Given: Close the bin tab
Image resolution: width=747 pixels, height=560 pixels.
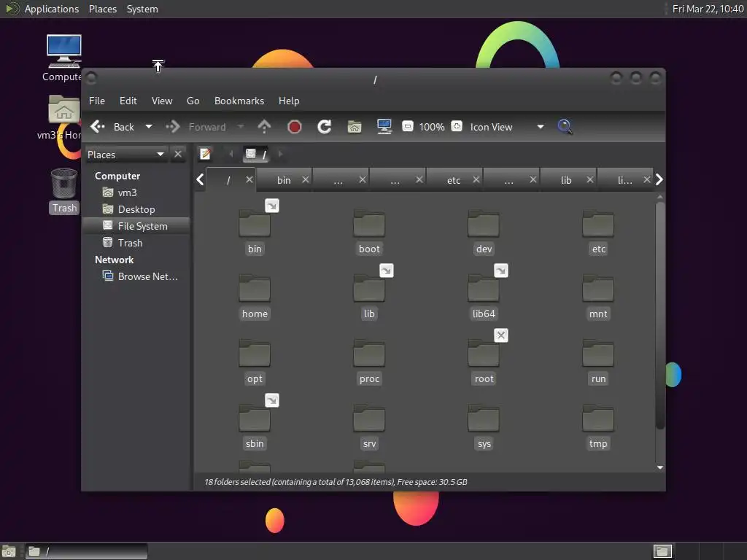Looking at the screenshot, I should pyautogui.click(x=306, y=179).
